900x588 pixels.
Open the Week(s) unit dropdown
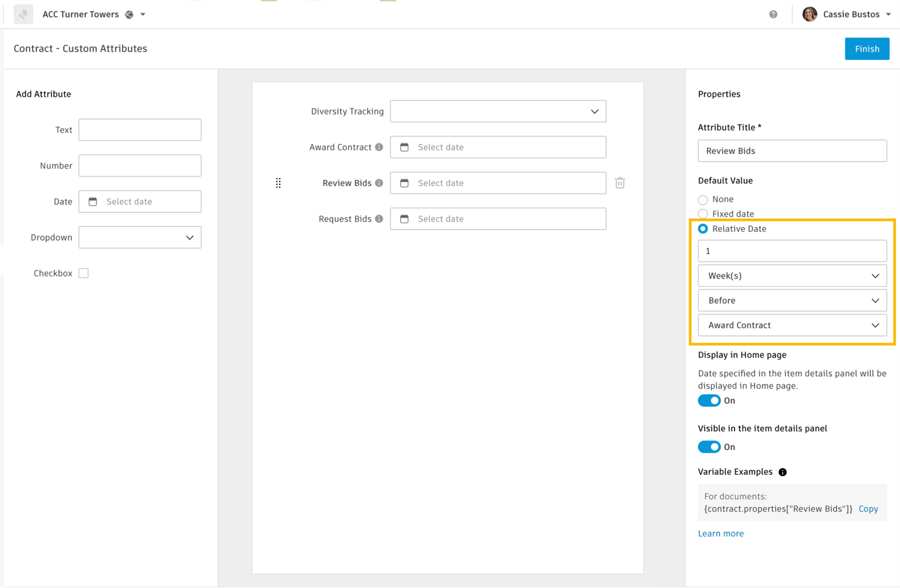(x=792, y=276)
